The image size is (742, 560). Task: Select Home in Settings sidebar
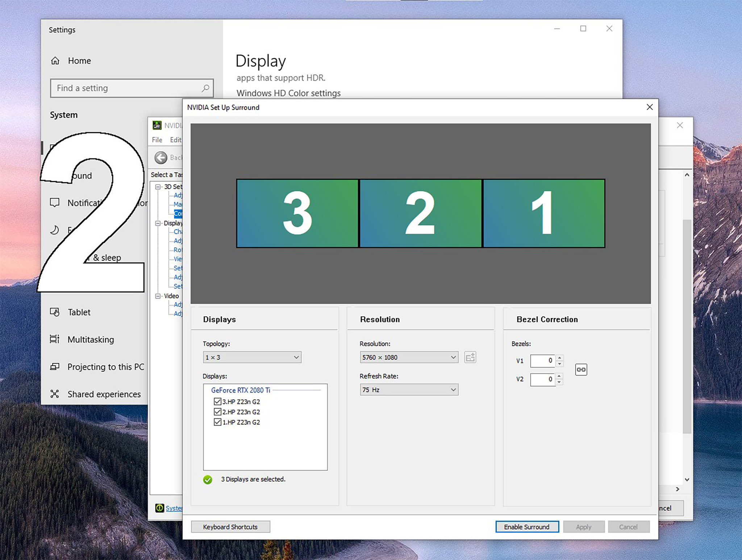tap(79, 61)
